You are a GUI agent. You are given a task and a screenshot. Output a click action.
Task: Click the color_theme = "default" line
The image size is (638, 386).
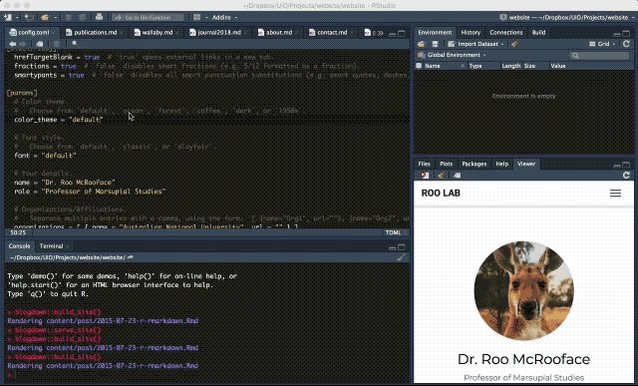pos(59,120)
